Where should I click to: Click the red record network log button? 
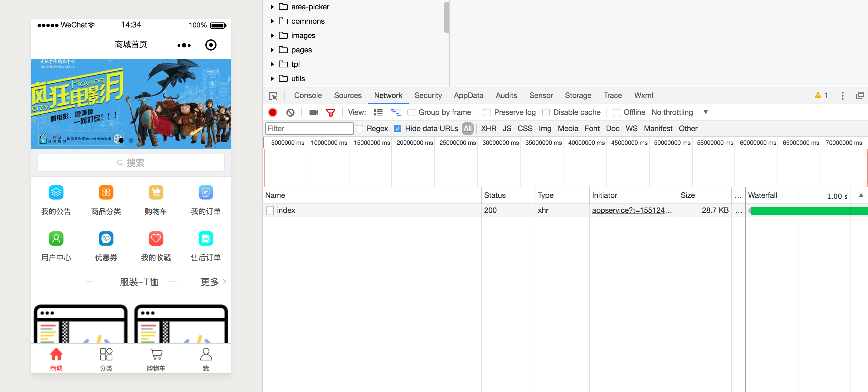click(273, 112)
